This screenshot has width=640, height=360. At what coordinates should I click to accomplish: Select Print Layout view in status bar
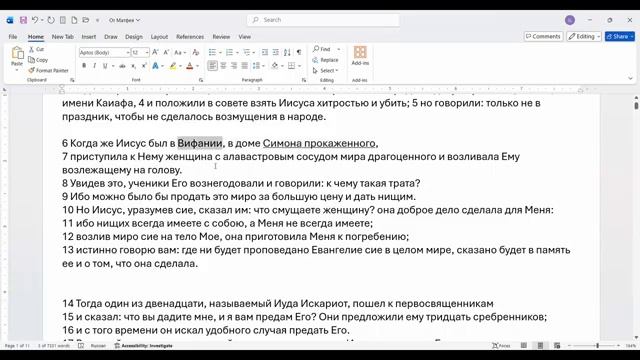tap(540, 346)
